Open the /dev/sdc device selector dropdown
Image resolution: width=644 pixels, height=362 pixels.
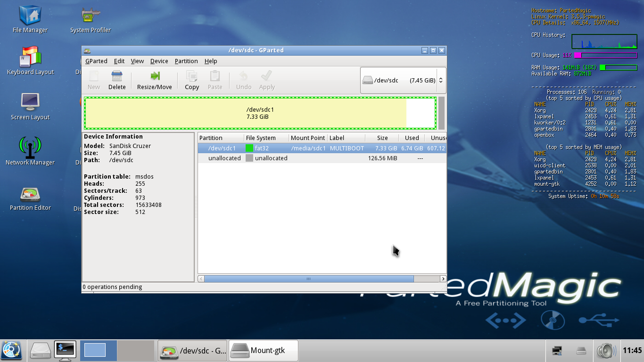(x=403, y=81)
